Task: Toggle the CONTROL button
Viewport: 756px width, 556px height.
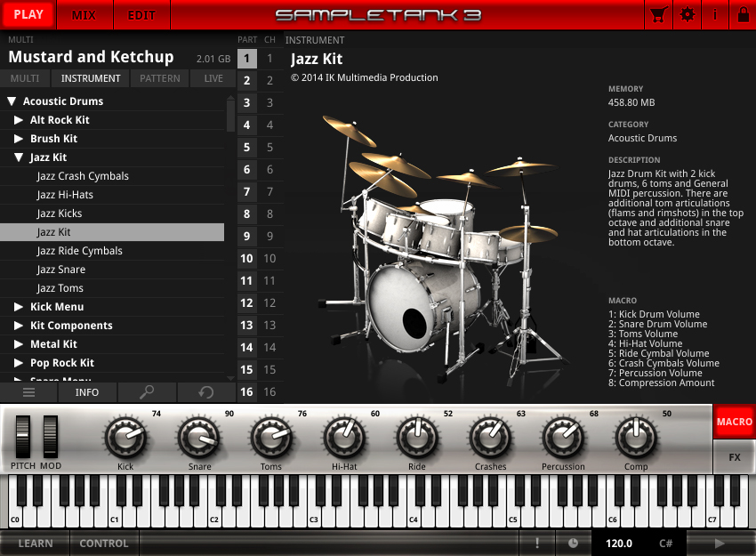Action: [104, 543]
